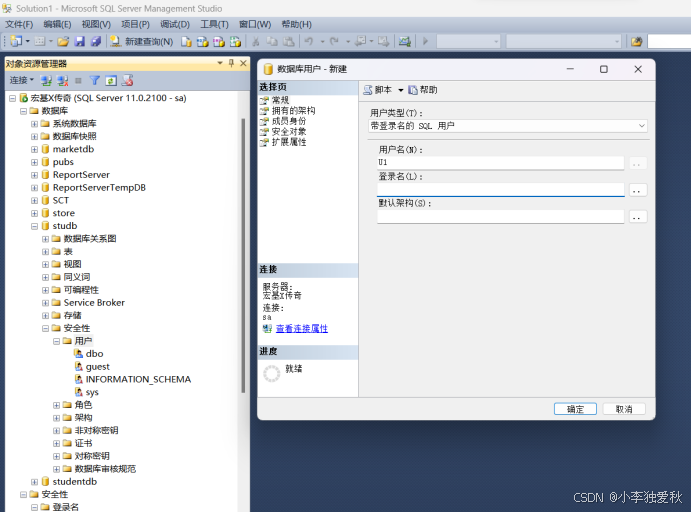Click the Paste icon in toolbar
Image resolution: width=692 pixels, height=512 pixels.
tap(289, 41)
